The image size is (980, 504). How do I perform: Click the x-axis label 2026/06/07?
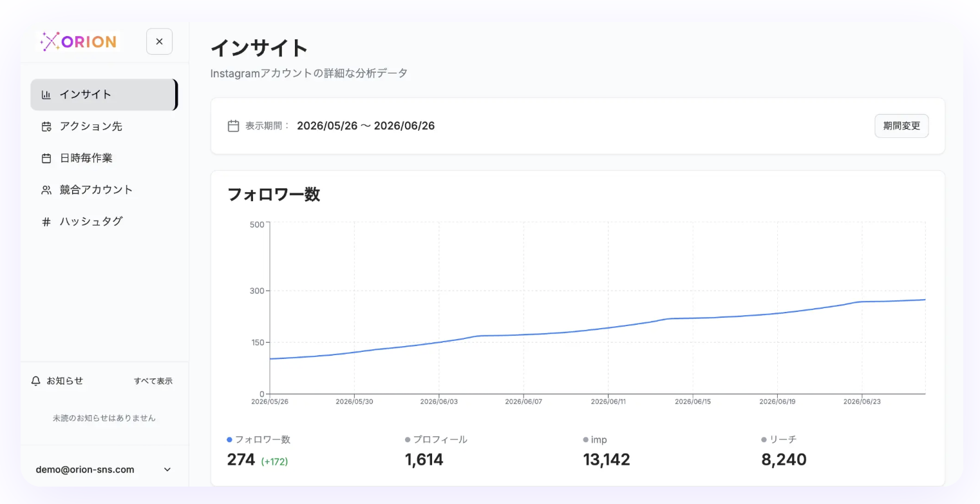(523, 402)
